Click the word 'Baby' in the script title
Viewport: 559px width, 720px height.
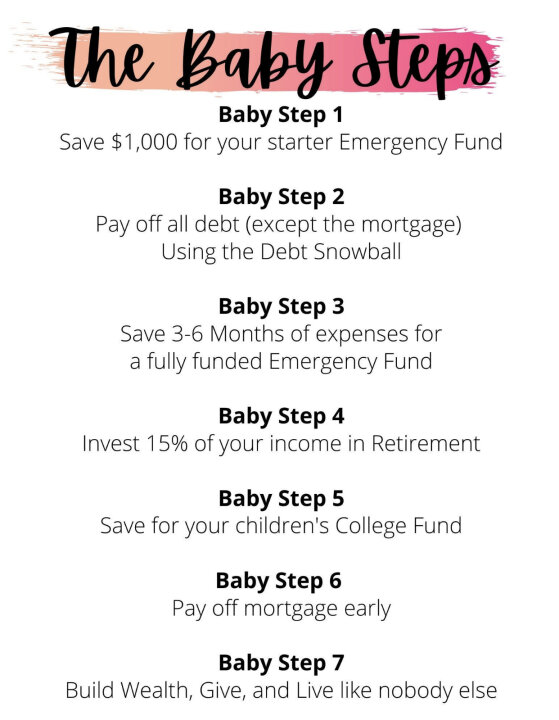pyautogui.click(x=253, y=63)
